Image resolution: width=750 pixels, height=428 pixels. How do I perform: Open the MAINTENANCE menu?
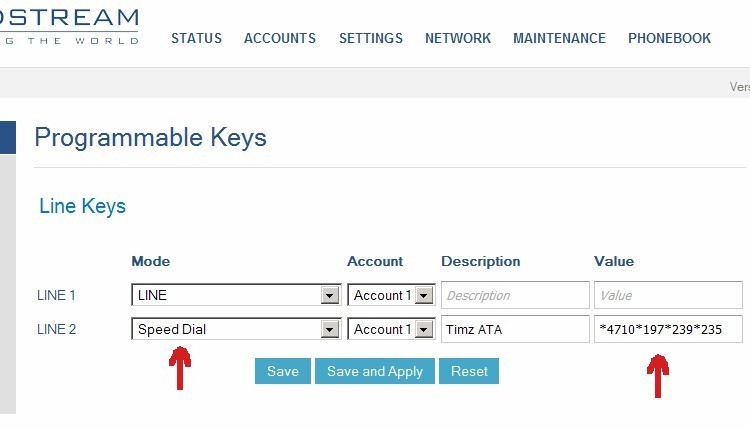[559, 39]
